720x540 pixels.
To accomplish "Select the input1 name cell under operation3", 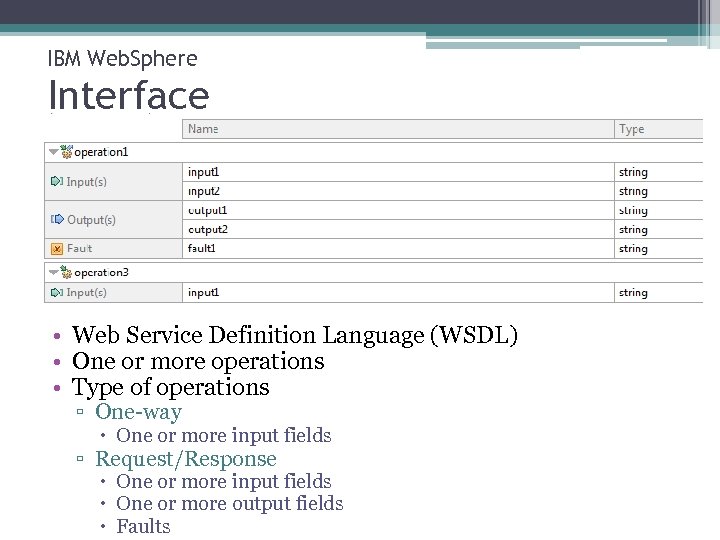I will point(398,292).
